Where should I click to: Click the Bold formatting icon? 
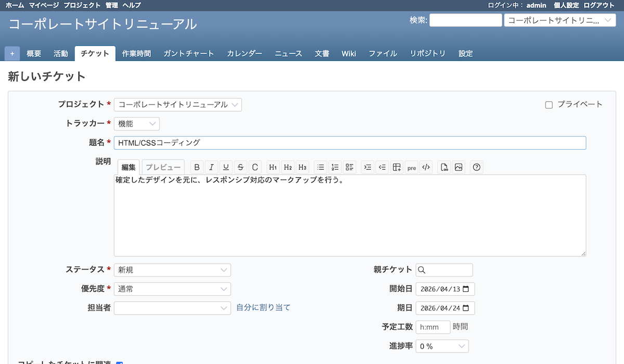(197, 167)
